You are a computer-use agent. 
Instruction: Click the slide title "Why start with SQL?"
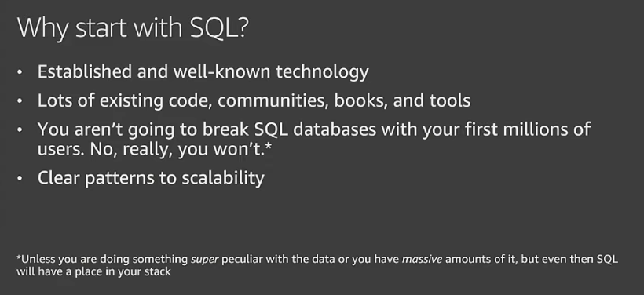click(131, 28)
